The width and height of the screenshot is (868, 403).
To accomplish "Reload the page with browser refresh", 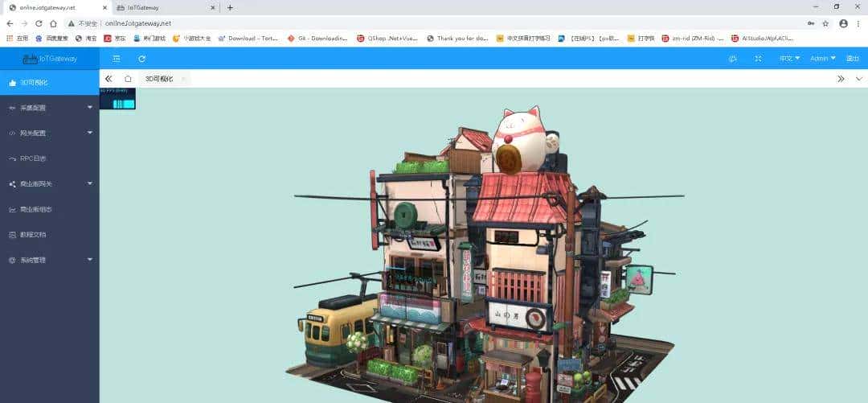I will coord(39,23).
